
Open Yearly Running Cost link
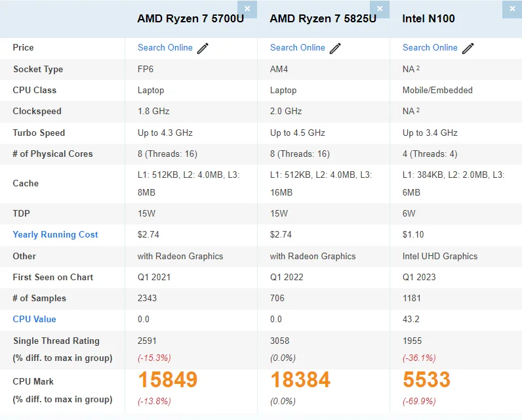point(56,234)
